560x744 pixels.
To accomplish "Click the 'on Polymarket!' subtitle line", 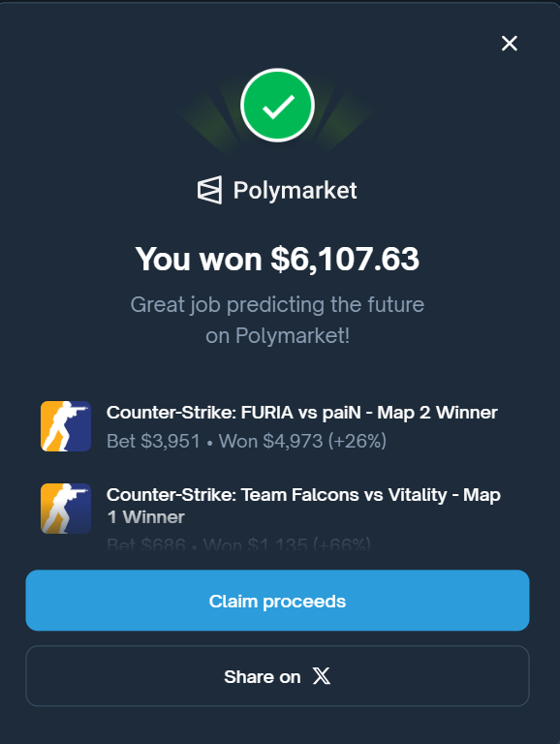I will pos(278,336).
